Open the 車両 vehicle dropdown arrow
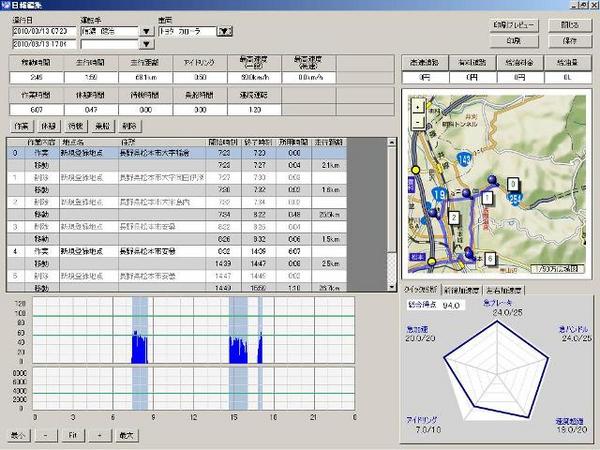 [x=226, y=31]
